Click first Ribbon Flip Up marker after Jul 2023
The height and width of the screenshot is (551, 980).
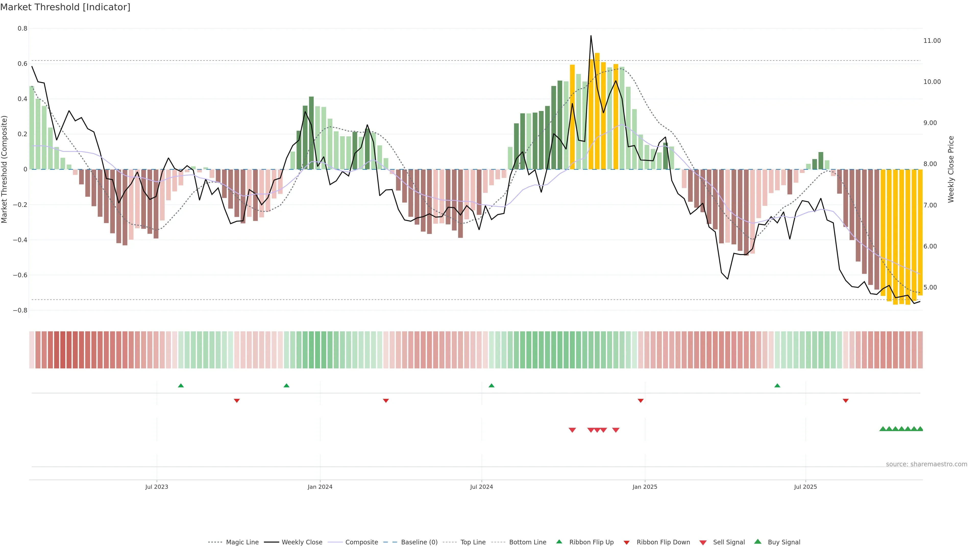pyautogui.click(x=181, y=386)
